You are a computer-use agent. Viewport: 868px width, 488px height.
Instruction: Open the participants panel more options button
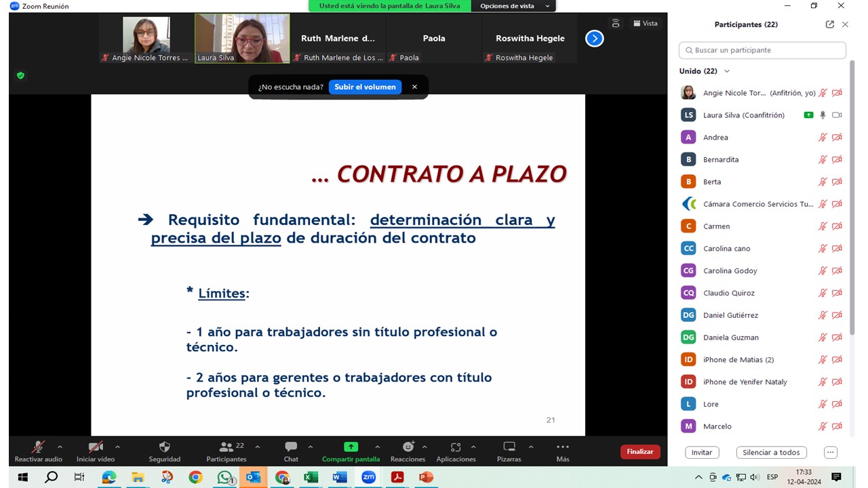point(831,452)
